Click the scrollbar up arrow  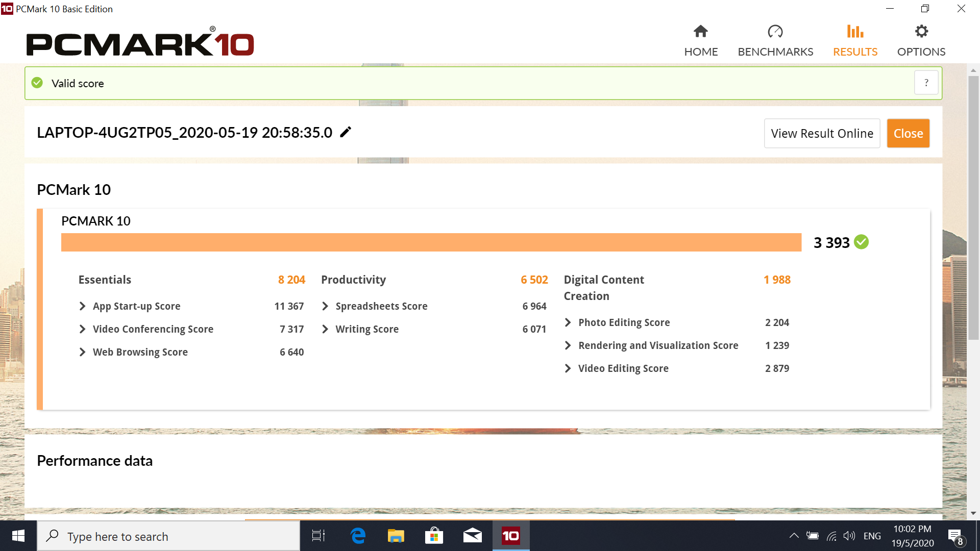973,70
